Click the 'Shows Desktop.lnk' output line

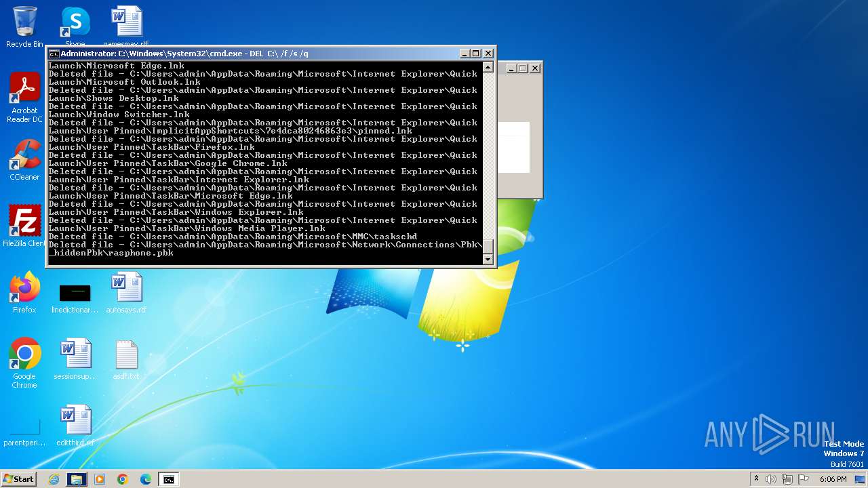[x=114, y=98]
